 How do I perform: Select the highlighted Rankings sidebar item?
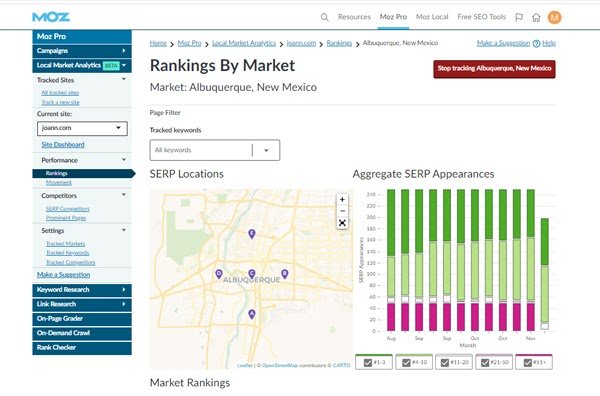tap(83, 173)
